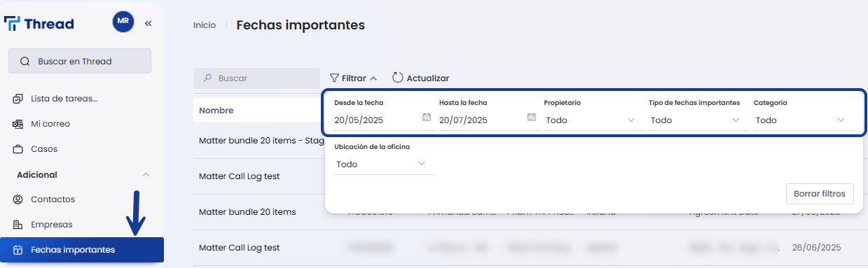Go to Lista de tareas
Screen dimensions: 868x268
click(x=64, y=99)
